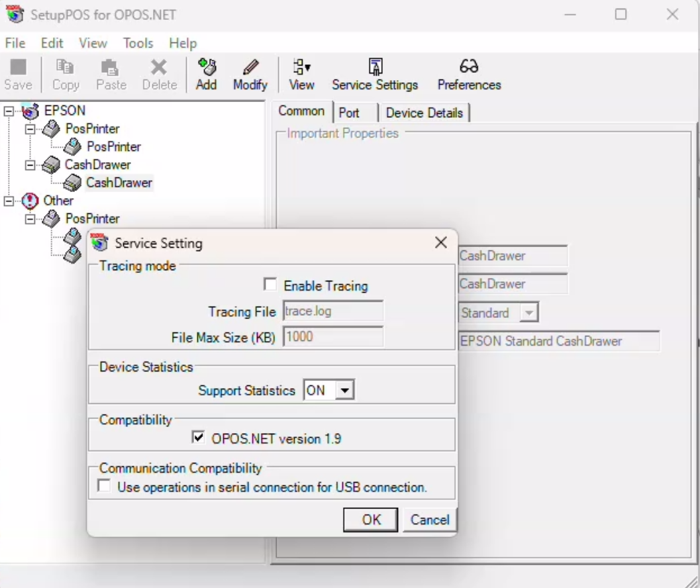Open the Tools menu
Image resolution: width=700 pixels, height=588 pixels.
tap(138, 43)
